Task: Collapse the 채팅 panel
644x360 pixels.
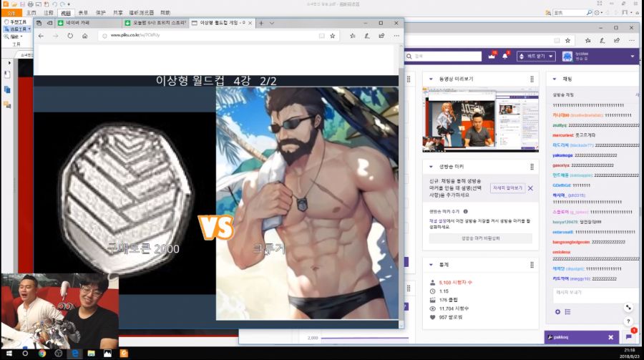Action: pos(555,79)
